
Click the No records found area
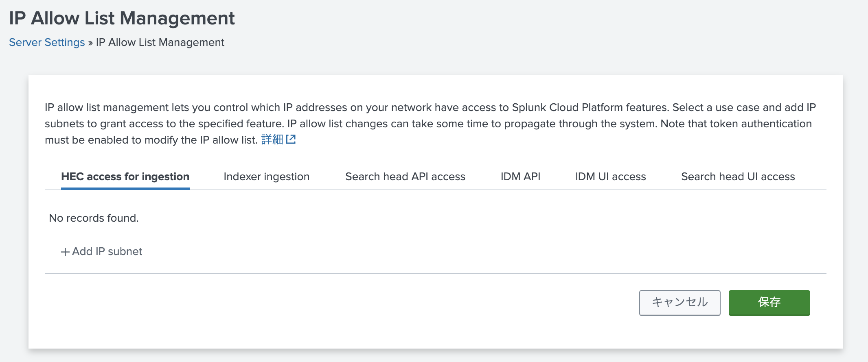(x=94, y=218)
